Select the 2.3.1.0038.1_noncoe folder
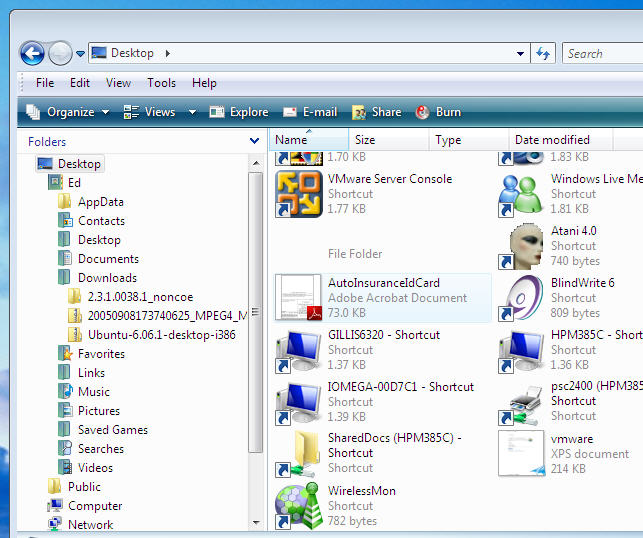Image resolution: width=643 pixels, height=538 pixels. (x=130, y=296)
